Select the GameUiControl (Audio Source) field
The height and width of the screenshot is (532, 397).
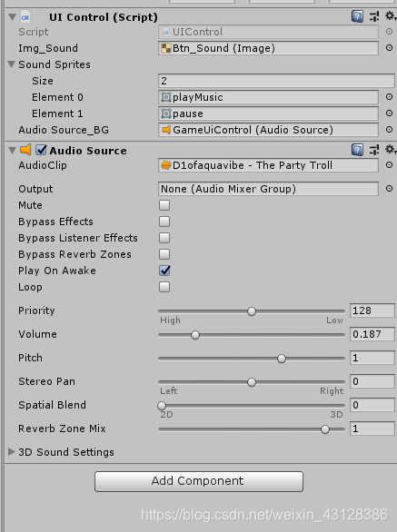coord(268,130)
